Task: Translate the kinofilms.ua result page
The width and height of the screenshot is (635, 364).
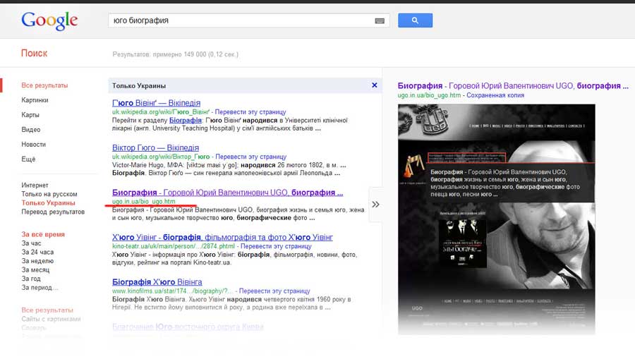Action: 274,291
